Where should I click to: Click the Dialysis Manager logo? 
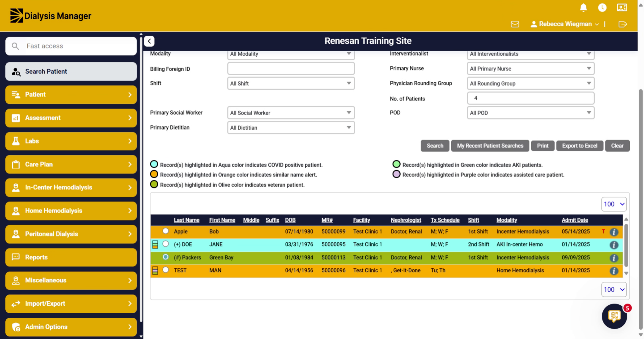click(x=51, y=16)
